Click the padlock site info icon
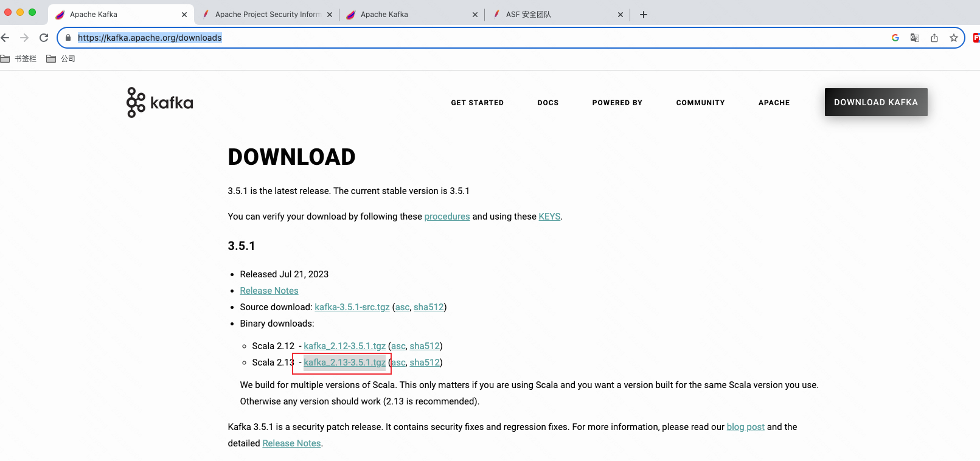This screenshot has width=980, height=461. [68, 38]
